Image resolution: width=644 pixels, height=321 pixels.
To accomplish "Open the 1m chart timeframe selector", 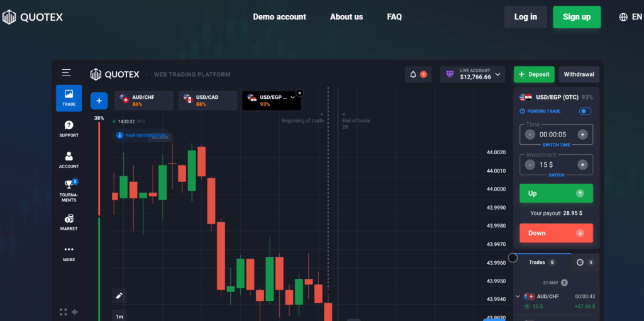I will point(119,316).
